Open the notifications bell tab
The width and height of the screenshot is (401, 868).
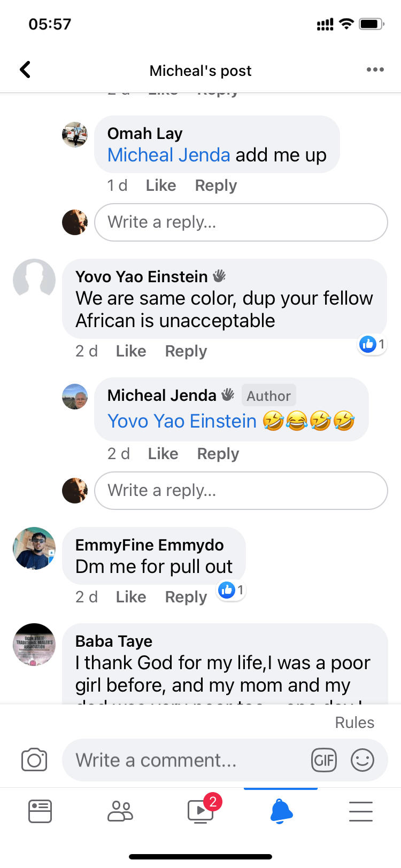[x=281, y=811]
